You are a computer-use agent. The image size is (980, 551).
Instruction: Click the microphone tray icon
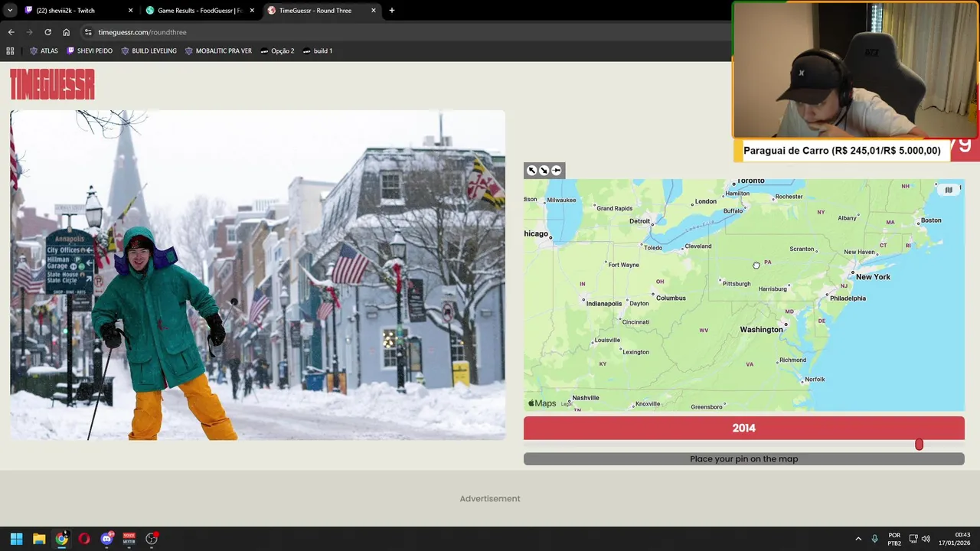[x=874, y=539]
